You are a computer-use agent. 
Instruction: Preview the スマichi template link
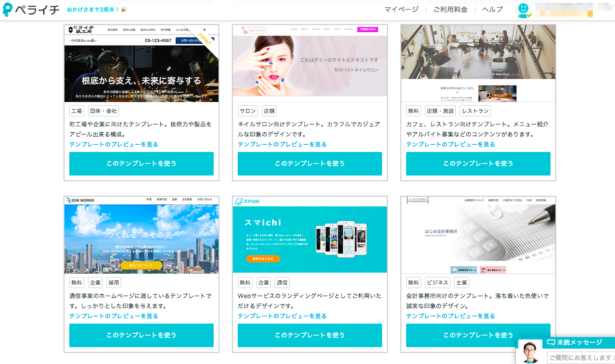(282, 316)
